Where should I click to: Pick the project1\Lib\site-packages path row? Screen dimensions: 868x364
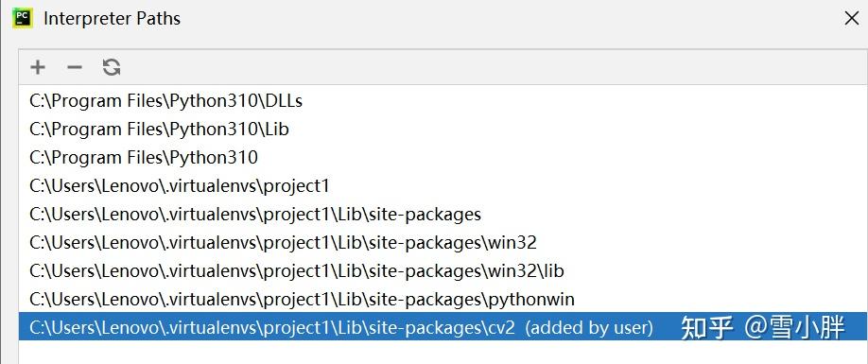[443, 214]
